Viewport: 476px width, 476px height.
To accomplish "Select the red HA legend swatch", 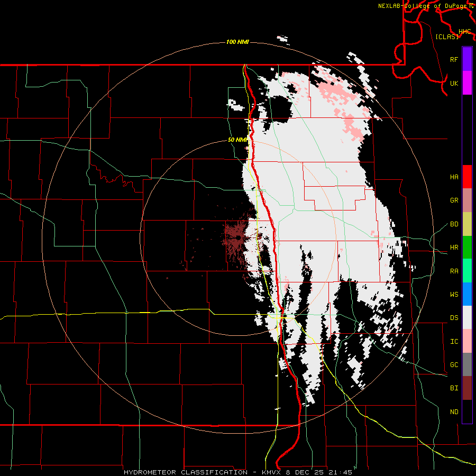I will coord(467,177).
